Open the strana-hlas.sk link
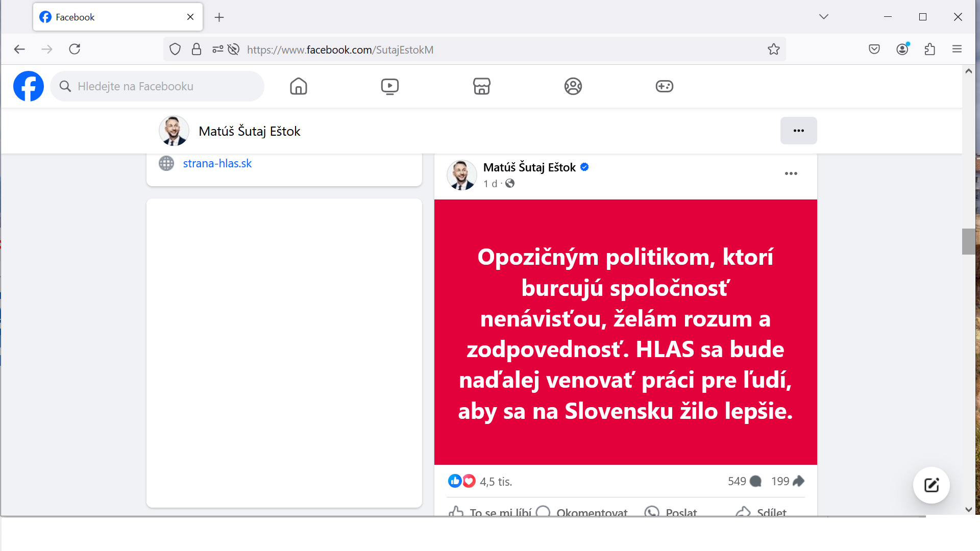 [217, 164]
